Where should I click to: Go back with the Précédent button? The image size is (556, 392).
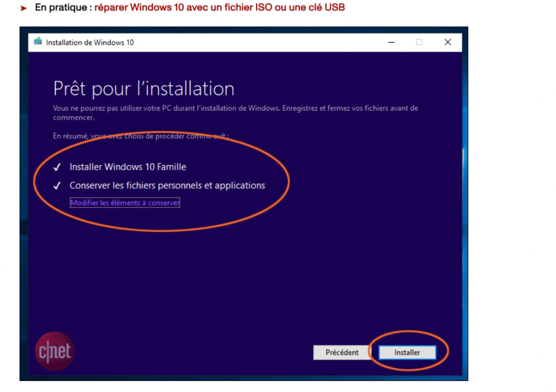point(342,352)
